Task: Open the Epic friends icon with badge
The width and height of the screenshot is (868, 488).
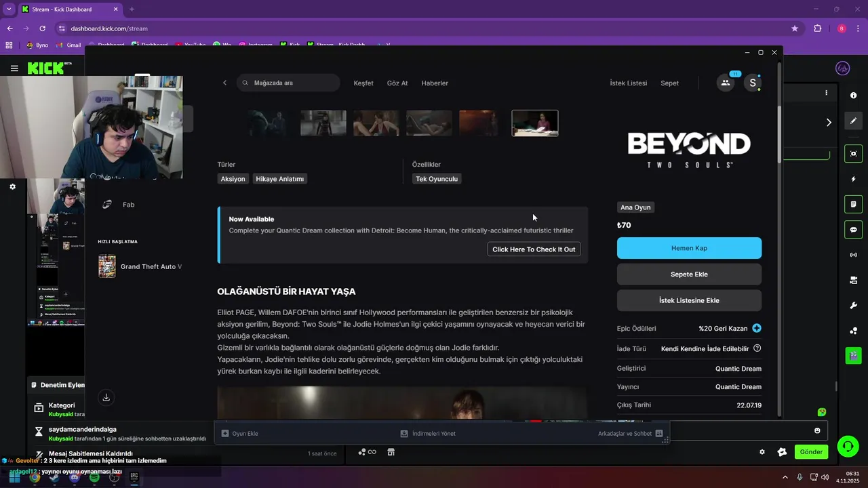Action: coord(726,83)
